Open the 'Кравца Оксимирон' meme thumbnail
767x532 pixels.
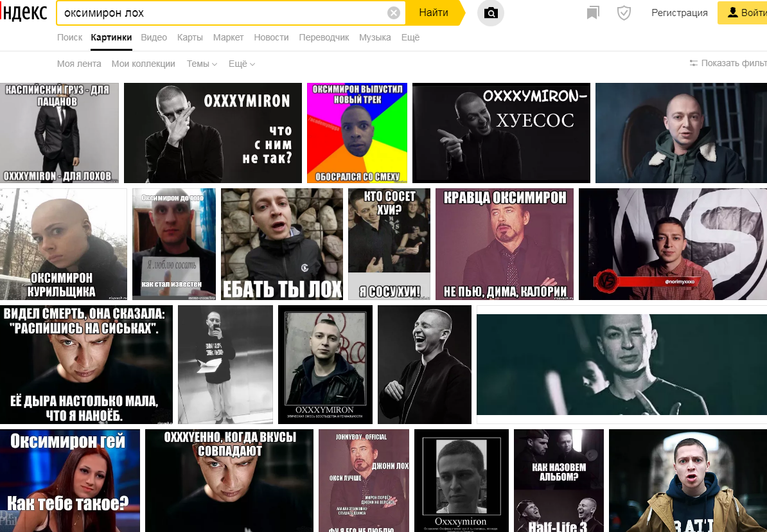pyautogui.click(x=504, y=244)
